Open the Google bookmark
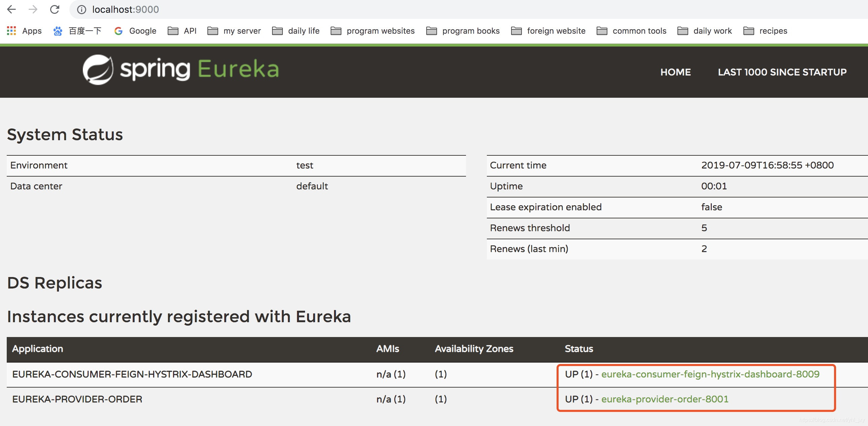868x426 pixels. [135, 31]
